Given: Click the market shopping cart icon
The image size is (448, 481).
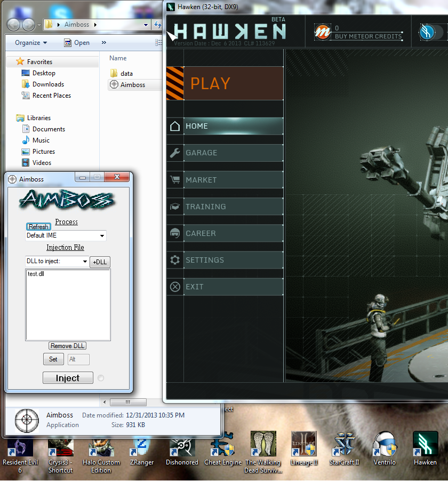Looking at the screenshot, I should coord(175,179).
